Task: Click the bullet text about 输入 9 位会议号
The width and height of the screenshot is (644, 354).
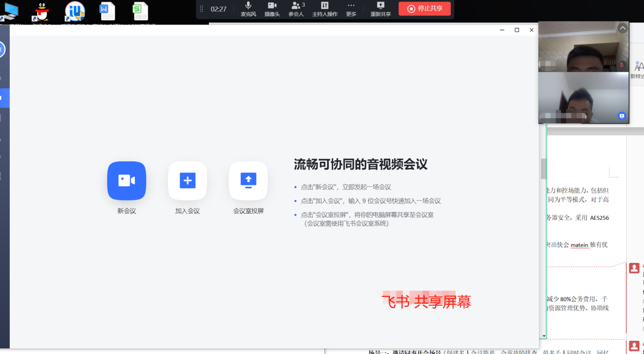Action: (371, 201)
